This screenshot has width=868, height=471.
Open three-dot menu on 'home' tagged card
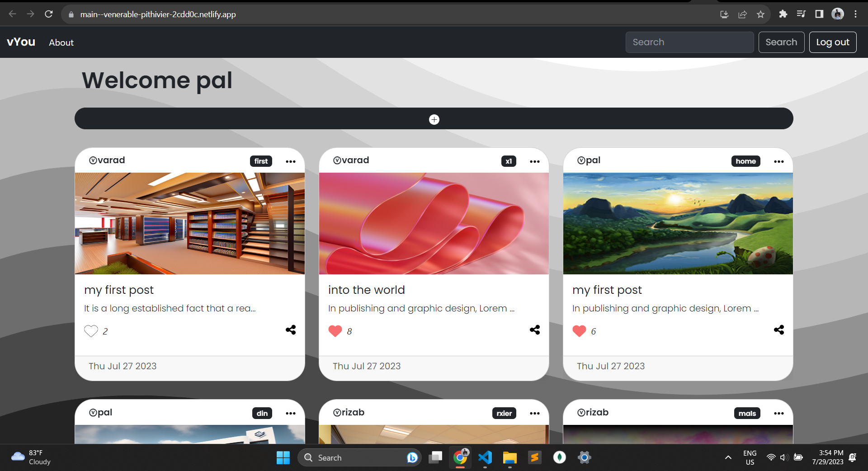(x=779, y=161)
